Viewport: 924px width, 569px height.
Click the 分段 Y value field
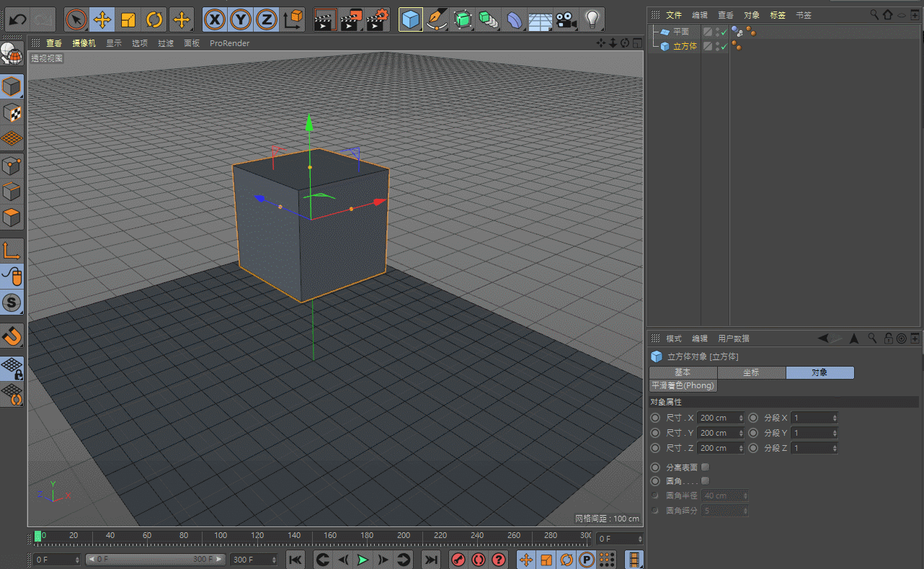(814, 433)
